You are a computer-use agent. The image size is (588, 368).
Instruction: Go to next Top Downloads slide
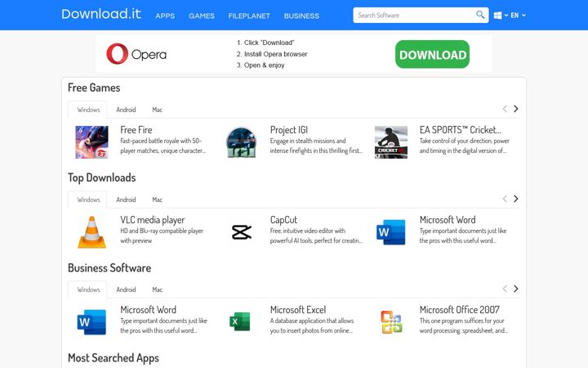(516, 199)
